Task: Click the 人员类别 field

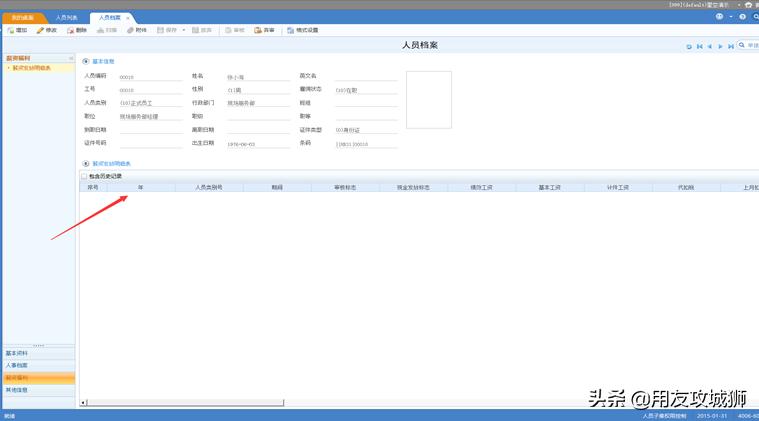Action: coord(150,103)
